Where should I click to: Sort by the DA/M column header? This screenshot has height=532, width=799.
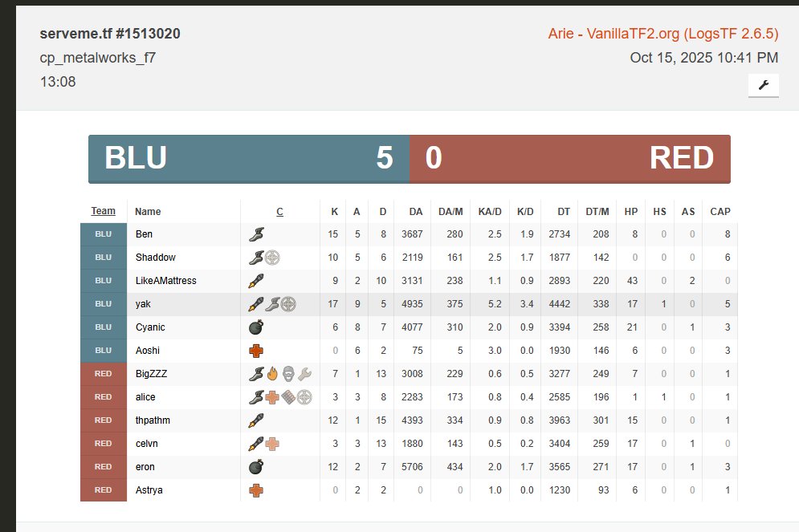[450, 212]
